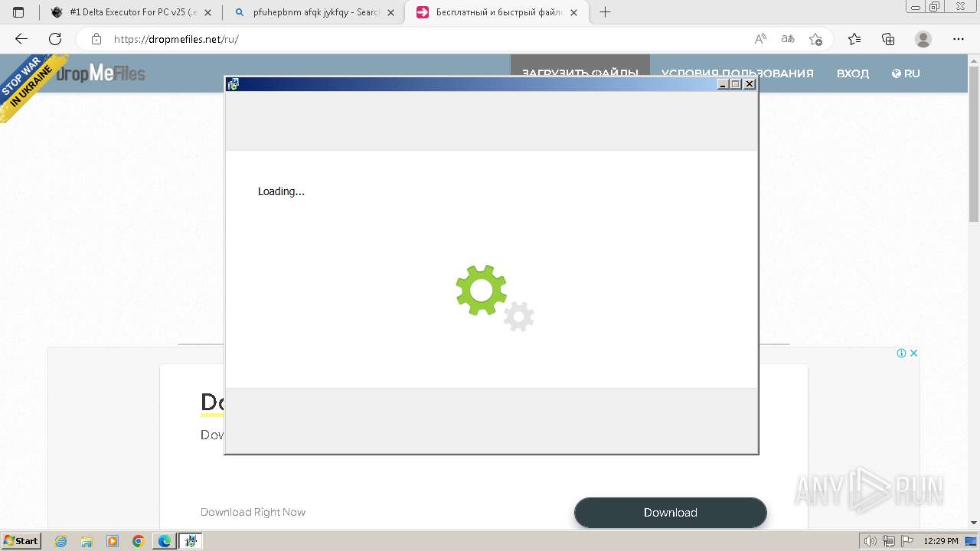Open the tab actions menu icon
Screen dimensions: 980x551
[x=18, y=12]
